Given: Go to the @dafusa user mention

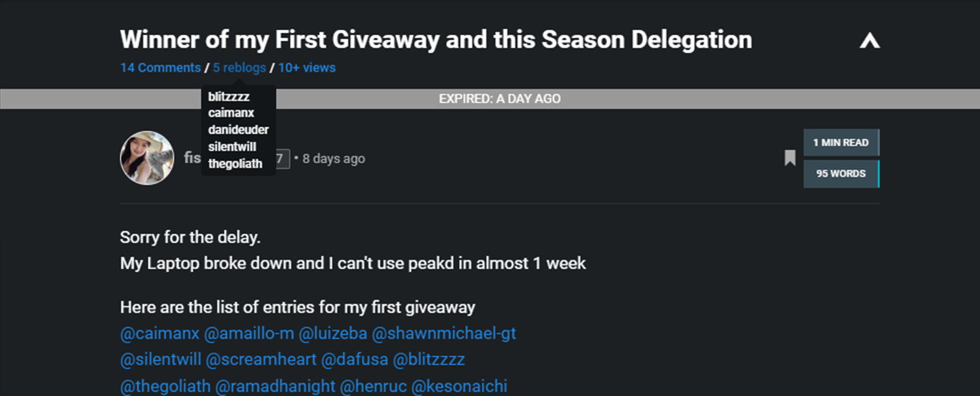Looking at the screenshot, I should point(354,359).
